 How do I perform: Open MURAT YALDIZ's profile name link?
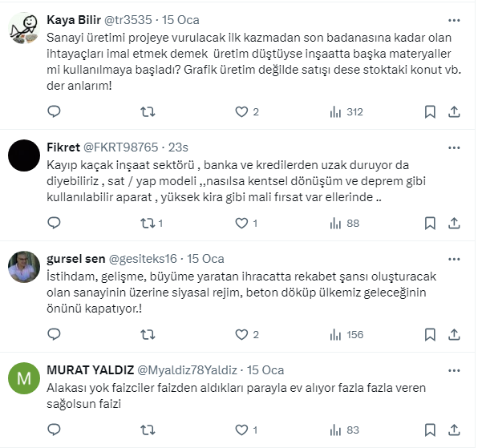pos(90,370)
